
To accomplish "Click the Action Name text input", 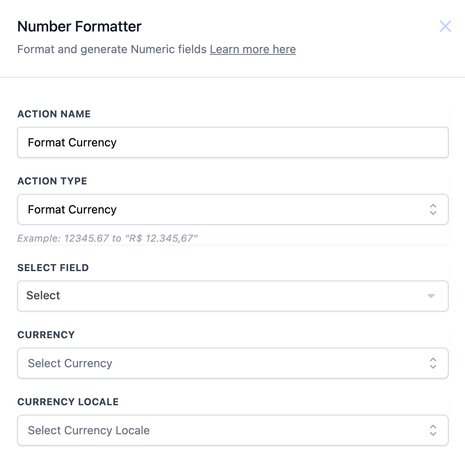I will coord(232,142).
